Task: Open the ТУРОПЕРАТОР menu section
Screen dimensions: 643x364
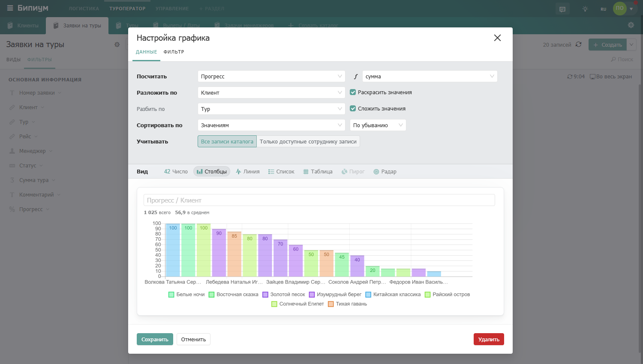Action: (127, 9)
